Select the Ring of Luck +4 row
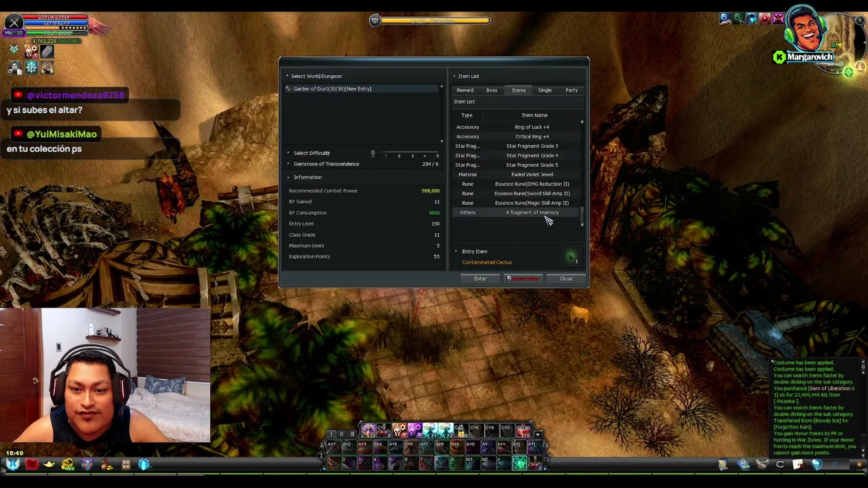Viewport: 868px width, 488px height. (x=517, y=127)
